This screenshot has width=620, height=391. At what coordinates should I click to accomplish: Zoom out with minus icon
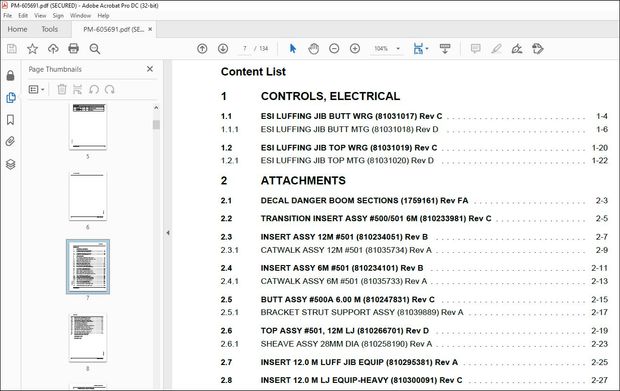[334, 49]
